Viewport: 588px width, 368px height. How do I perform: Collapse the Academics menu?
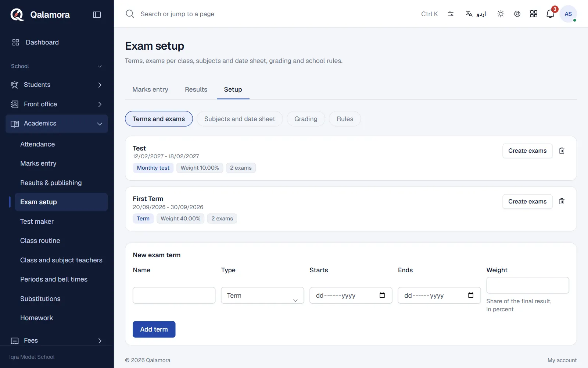pos(57,124)
